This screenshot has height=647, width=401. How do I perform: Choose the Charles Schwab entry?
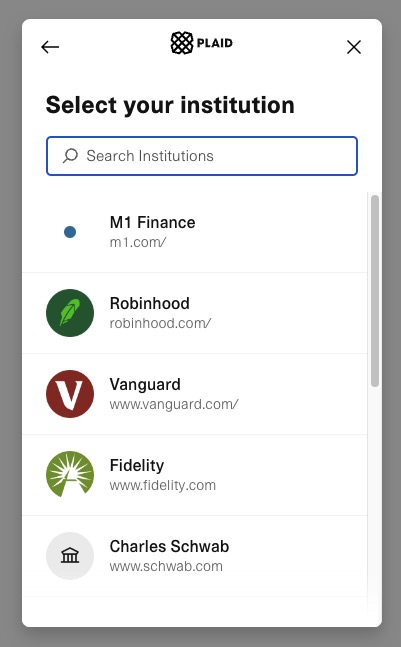tap(195, 555)
